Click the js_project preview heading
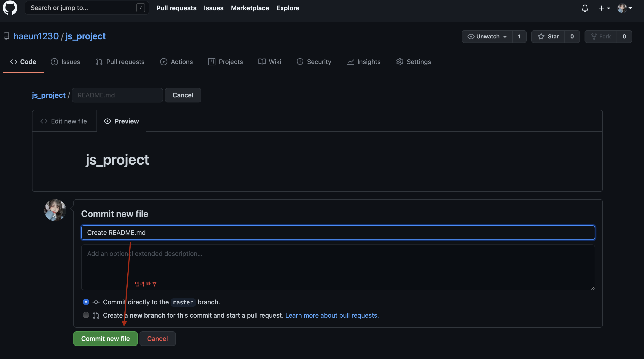 [x=117, y=160]
